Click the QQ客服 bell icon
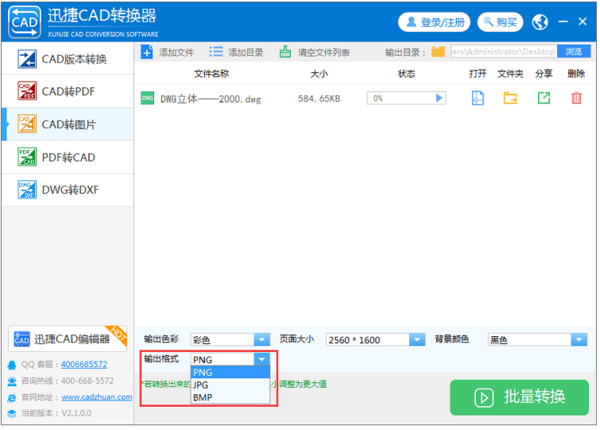 (12, 365)
